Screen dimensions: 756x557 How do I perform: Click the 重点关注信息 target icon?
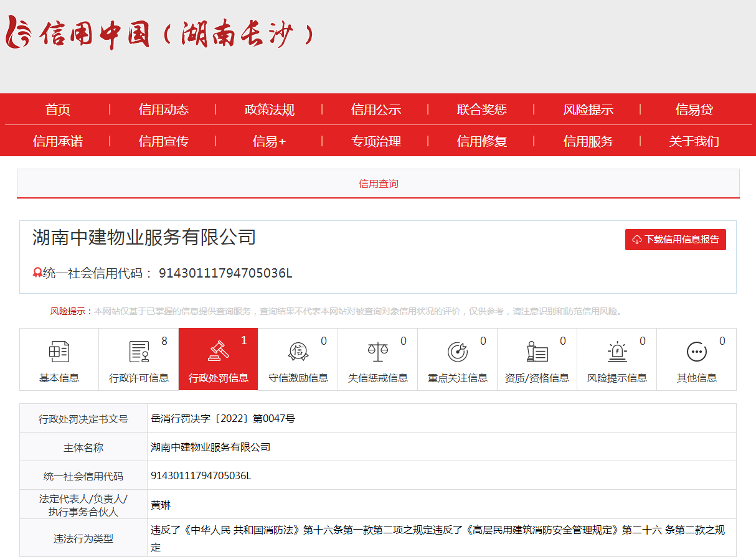458,352
